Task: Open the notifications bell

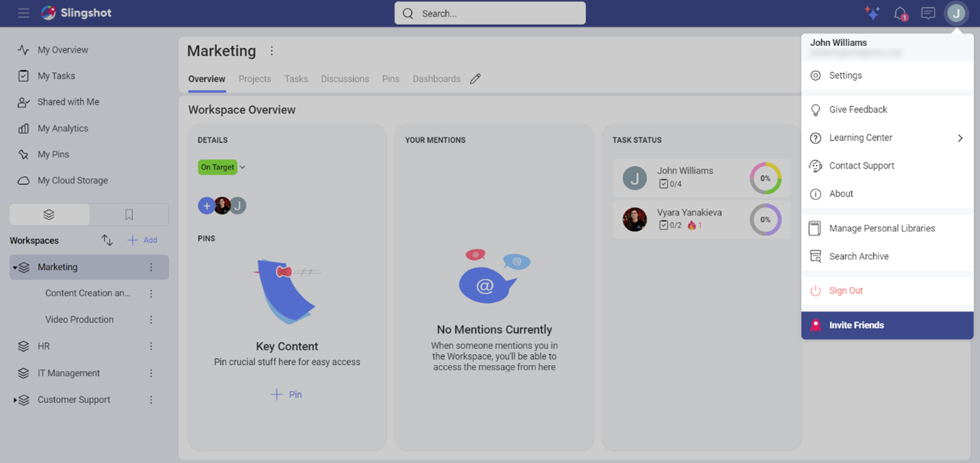Action: (x=901, y=14)
